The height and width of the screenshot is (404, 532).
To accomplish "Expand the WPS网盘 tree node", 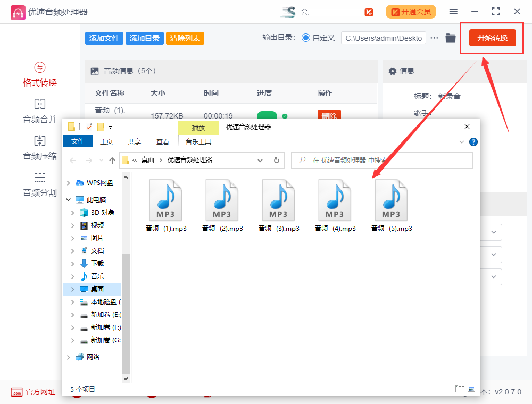I will click(x=69, y=183).
